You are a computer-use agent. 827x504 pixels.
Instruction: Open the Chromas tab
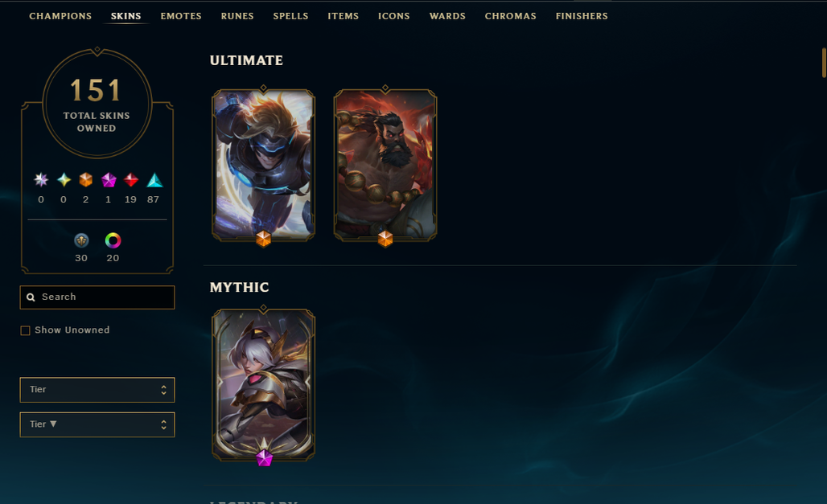click(510, 16)
